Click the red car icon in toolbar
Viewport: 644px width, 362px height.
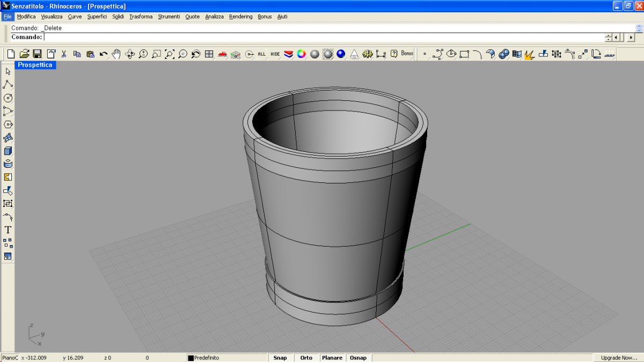coord(222,54)
